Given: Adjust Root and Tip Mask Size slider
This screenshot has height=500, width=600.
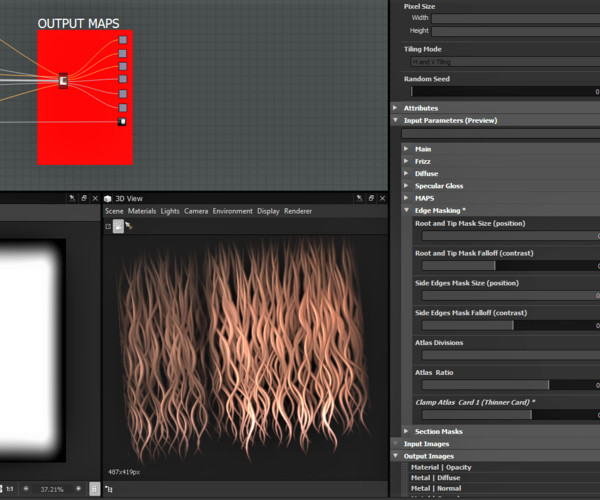Looking at the screenshot, I should coord(511,236).
